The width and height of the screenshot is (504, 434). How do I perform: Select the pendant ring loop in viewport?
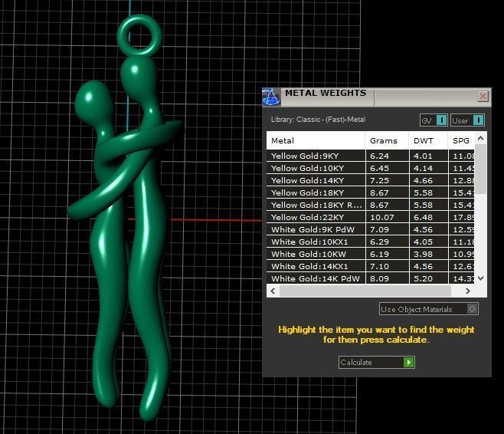point(139,35)
